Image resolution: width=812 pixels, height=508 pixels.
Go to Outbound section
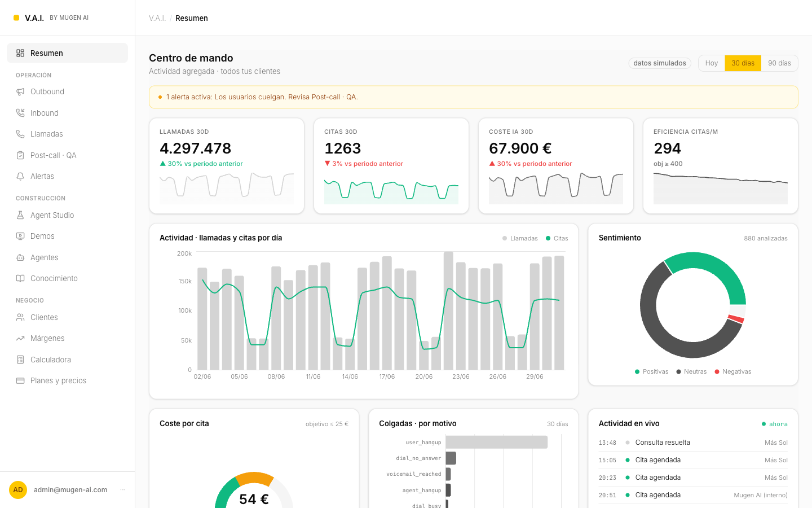(x=67, y=91)
